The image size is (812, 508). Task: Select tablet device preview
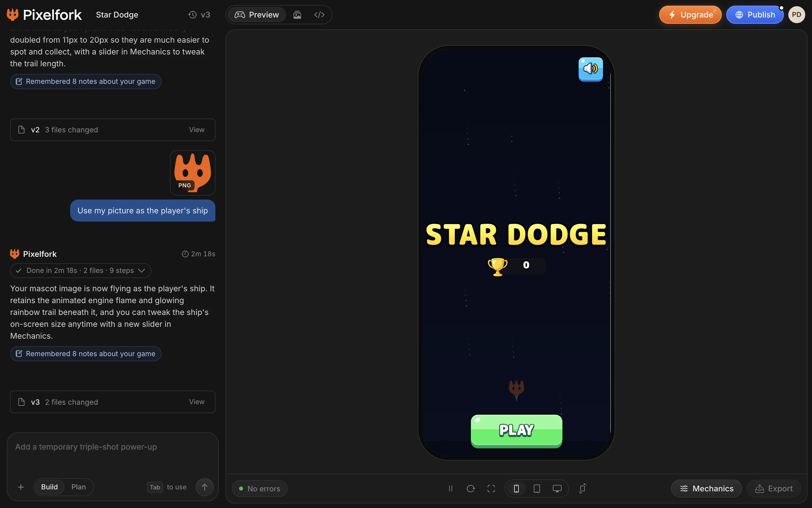coord(537,489)
